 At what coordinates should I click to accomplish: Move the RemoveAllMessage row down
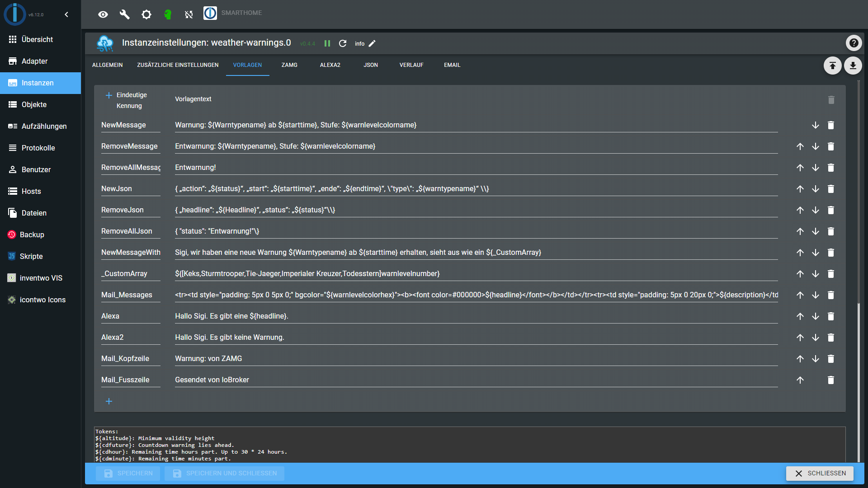(816, 168)
